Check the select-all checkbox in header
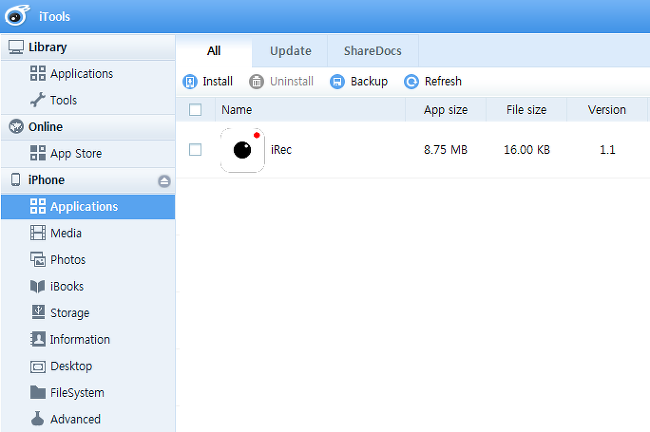650x432 pixels. (195, 110)
